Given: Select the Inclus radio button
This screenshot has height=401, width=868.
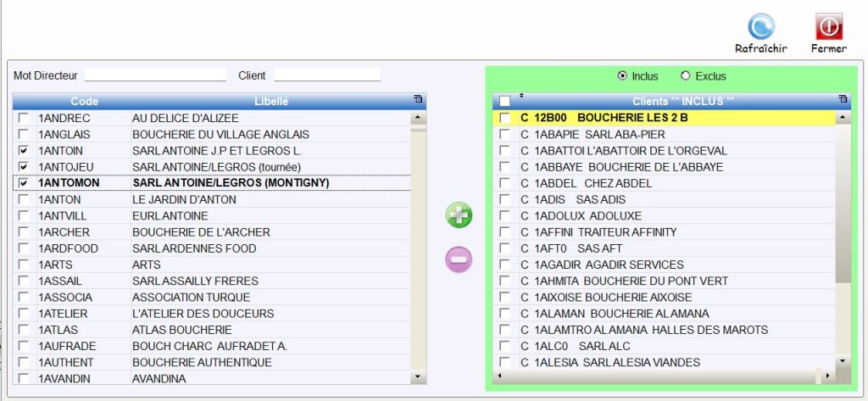Looking at the screenshot, I should 623,76.
